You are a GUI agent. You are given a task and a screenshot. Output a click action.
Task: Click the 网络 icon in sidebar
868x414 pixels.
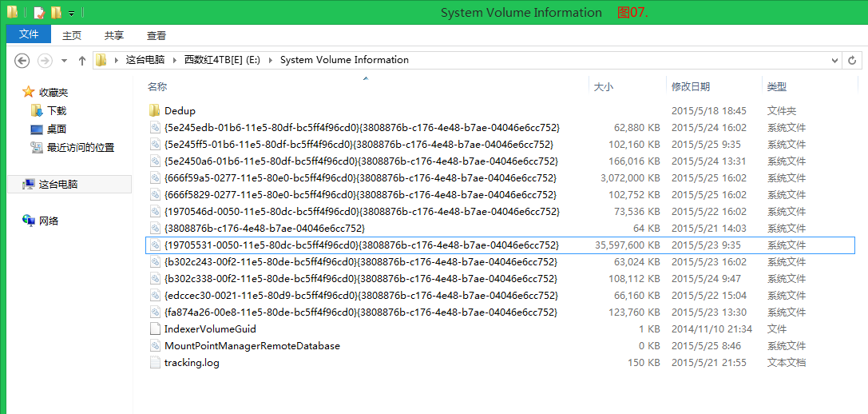tap(28, 221)
